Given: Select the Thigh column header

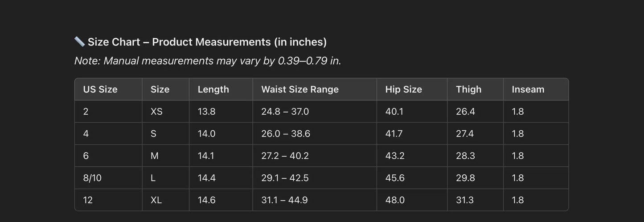Looking at the screenshot, I should click(x=468, y=89).
